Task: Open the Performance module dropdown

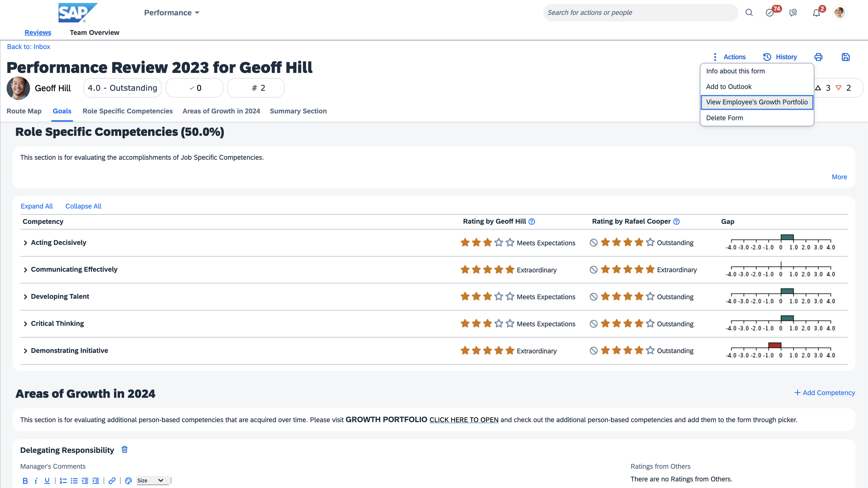Action: click(x=172, y=13)
